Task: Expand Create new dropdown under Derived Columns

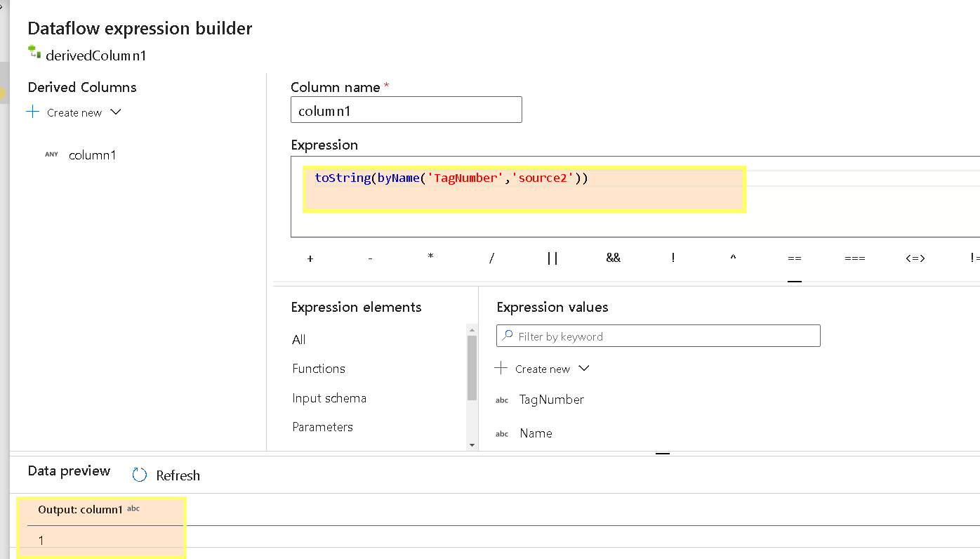Action: pos(116,112)
